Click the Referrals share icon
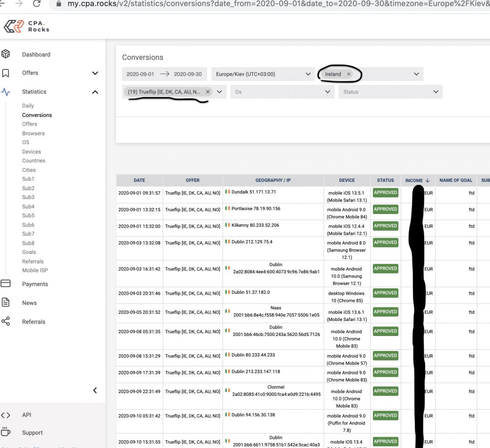 pos(5,321)
